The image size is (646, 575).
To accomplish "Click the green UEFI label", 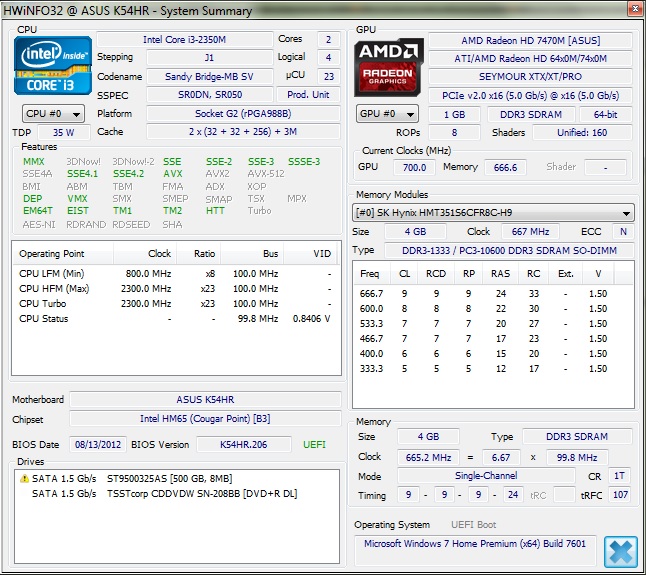I will [x=314, y=444].
